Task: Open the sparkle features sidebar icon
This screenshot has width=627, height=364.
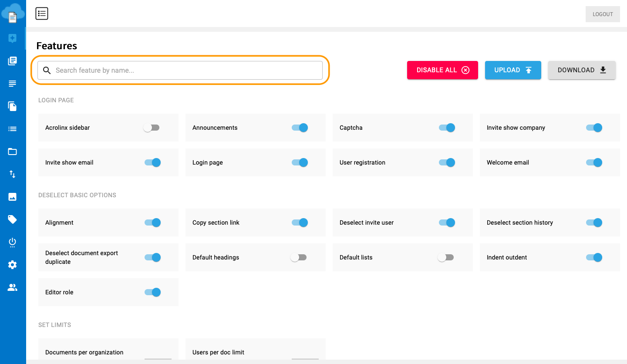Action: coord(13,38)
